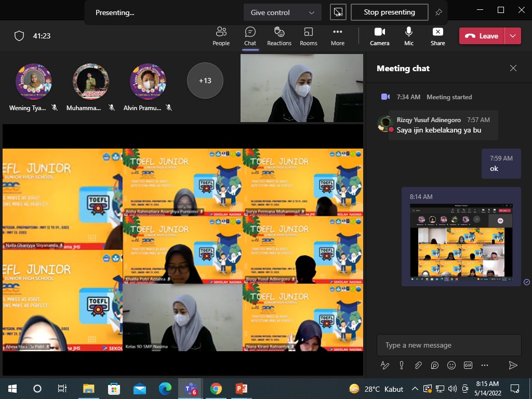Open the Reactions menu

click(x=279, y=36)
